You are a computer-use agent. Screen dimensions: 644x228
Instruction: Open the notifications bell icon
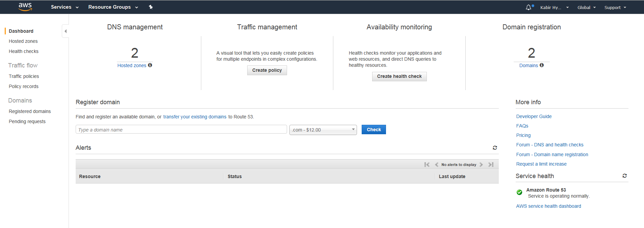pos(529,7)
